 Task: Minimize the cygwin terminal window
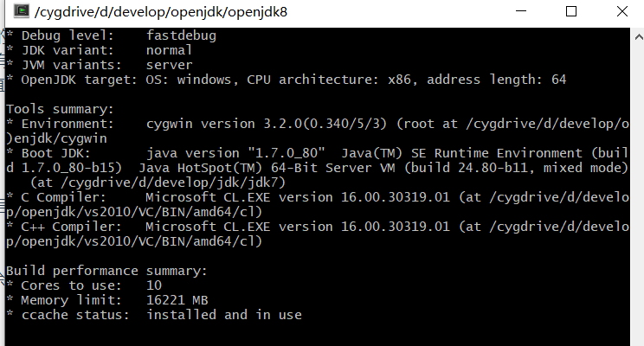[520, 13]
